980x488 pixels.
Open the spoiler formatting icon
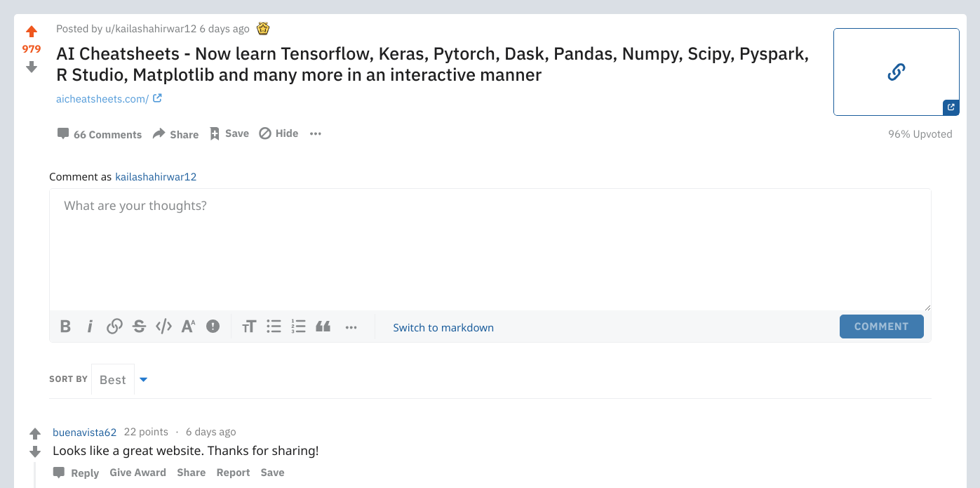click(213, 326)
